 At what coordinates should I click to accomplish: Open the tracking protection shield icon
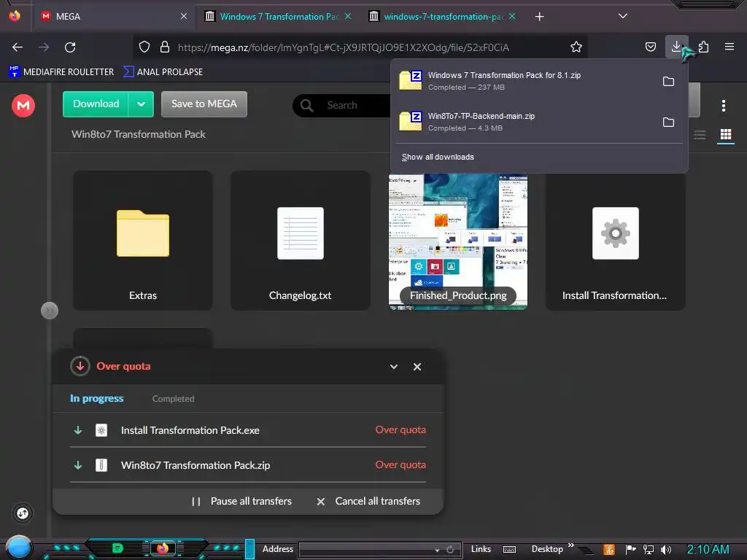[144, 47]
